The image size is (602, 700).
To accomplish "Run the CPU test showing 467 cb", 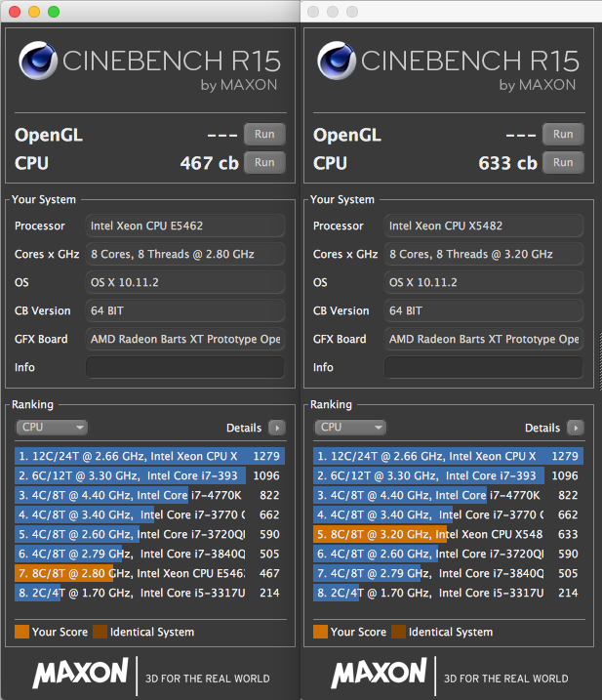I will pos(264,162).
